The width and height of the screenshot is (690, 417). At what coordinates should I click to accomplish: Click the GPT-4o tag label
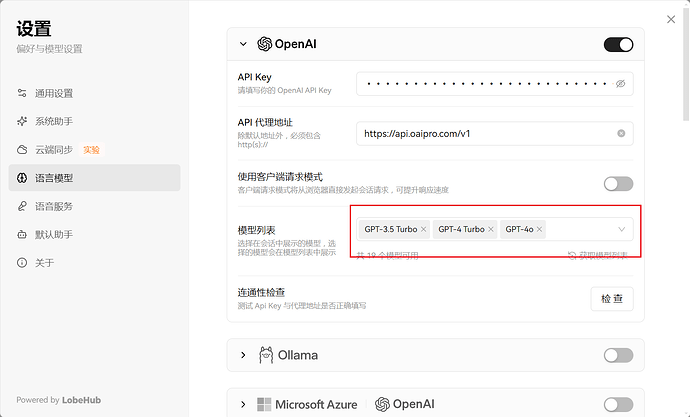[x=519, y=229]
